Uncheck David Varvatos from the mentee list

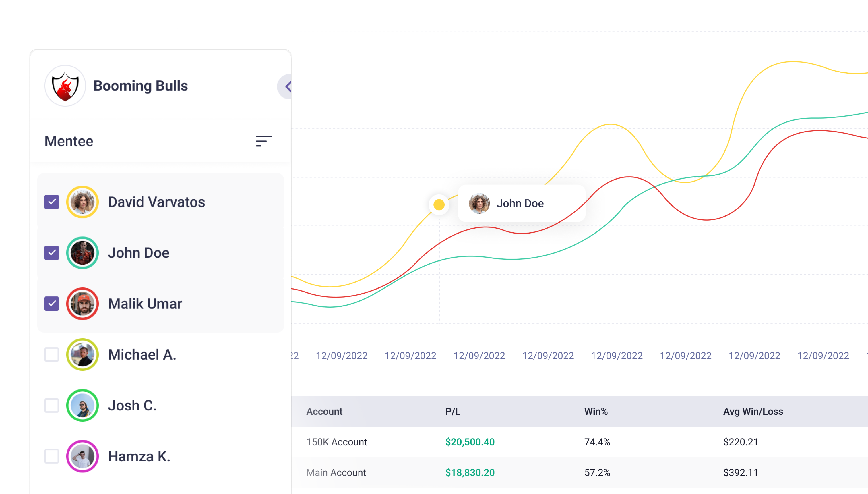click(52, 202)
